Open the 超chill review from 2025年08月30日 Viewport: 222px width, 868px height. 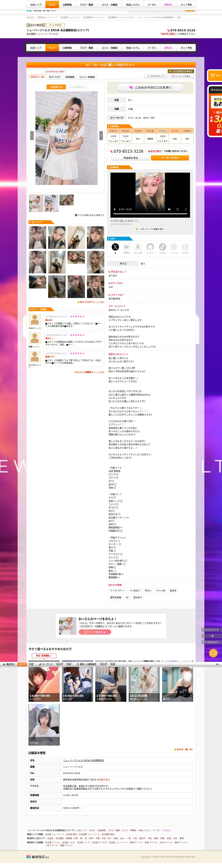pos(74,322)
